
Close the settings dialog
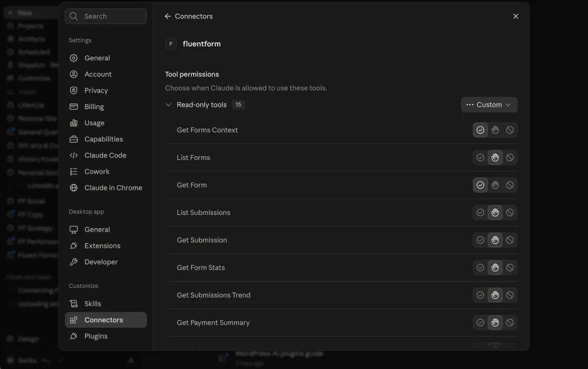pos(516,16)
